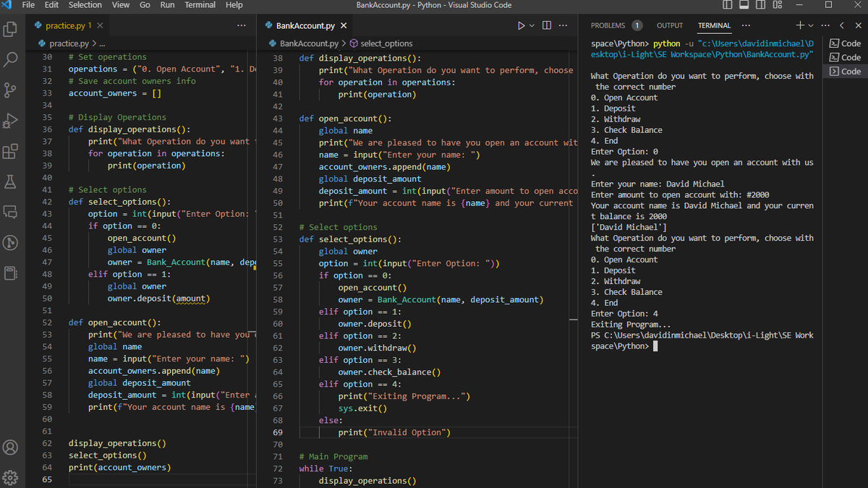Screen dimensions: 868x488
Task: Open the Selection menu
Action: click(85, 5)
